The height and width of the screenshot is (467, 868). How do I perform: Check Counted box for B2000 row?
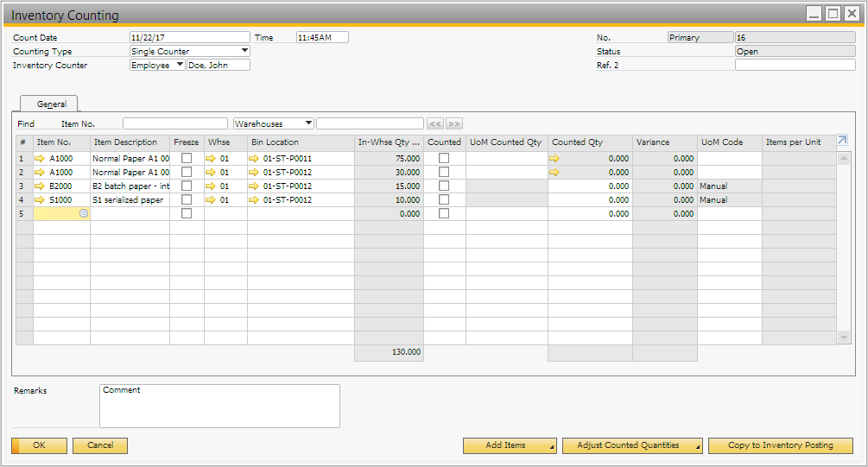[x=444, y=186]
